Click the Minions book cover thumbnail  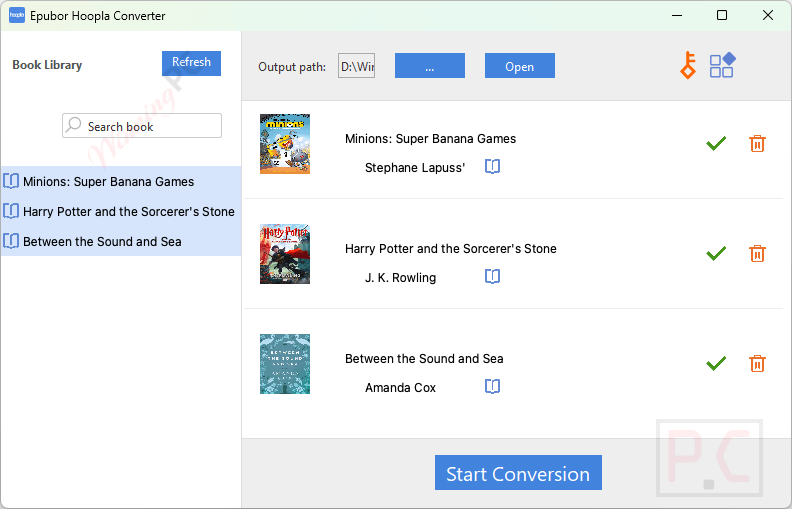click(x=285, y=144)
